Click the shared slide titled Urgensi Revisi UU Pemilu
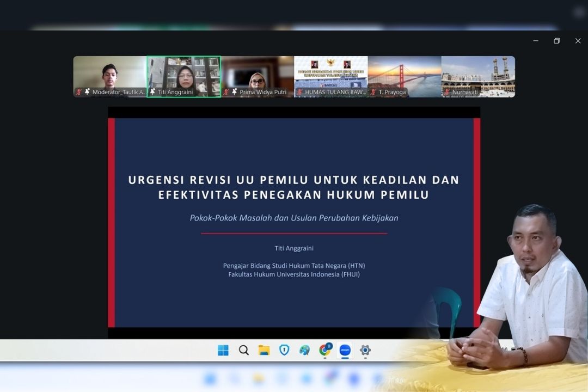This screenshot has height=392, width=588. tap(294, 223)
